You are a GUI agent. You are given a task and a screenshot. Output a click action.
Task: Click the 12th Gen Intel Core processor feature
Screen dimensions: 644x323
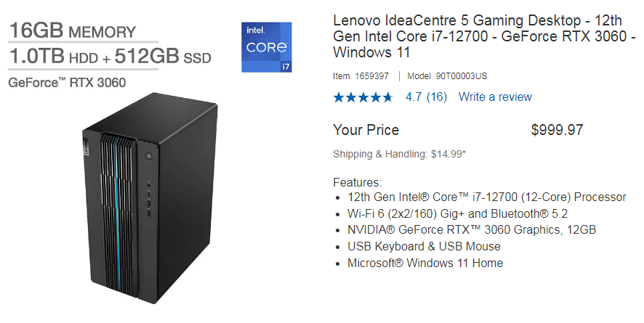coord(487,197)
